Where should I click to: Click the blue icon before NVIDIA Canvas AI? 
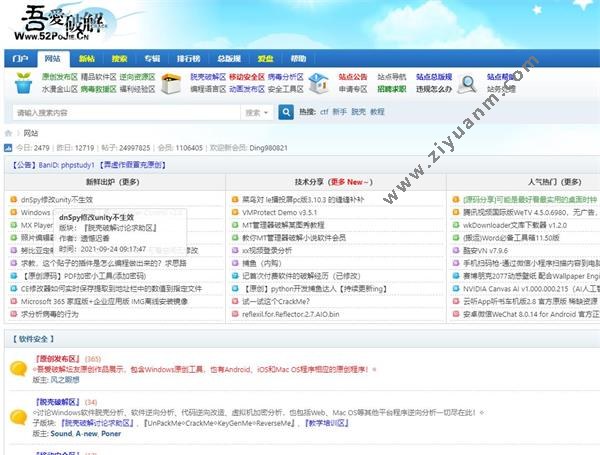pos(456,289)
